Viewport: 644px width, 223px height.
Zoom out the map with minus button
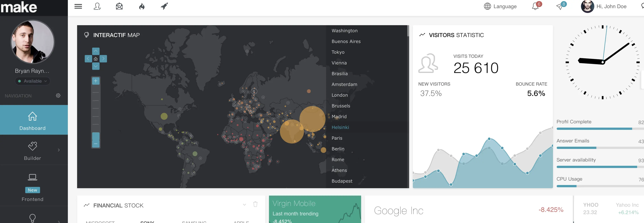pyautogui.click(x=96, y=144)
